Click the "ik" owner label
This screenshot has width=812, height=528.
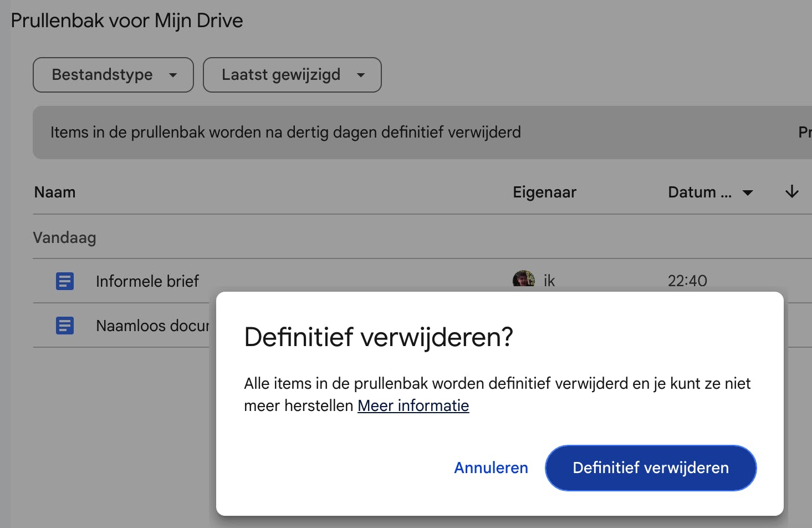[x=549, y=281]
